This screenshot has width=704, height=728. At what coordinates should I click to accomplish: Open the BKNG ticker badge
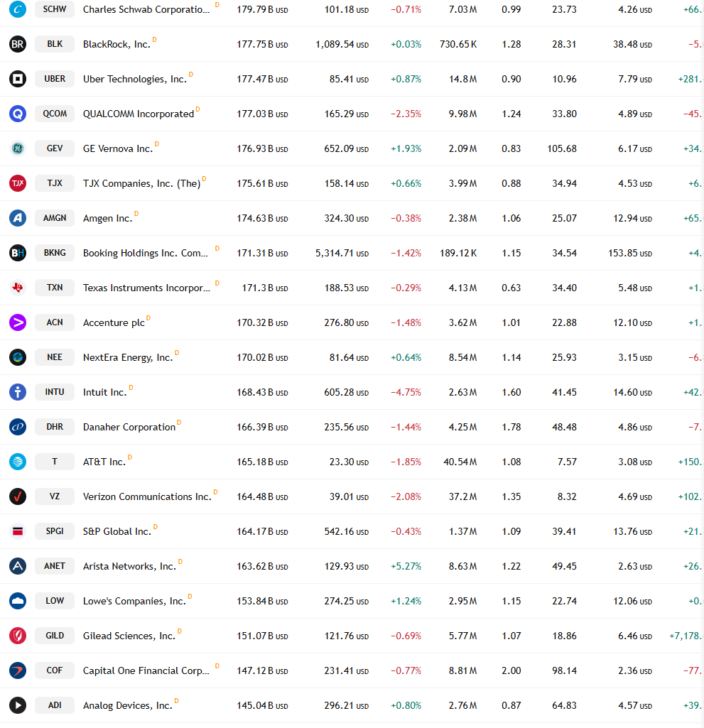tap(55, 253)
